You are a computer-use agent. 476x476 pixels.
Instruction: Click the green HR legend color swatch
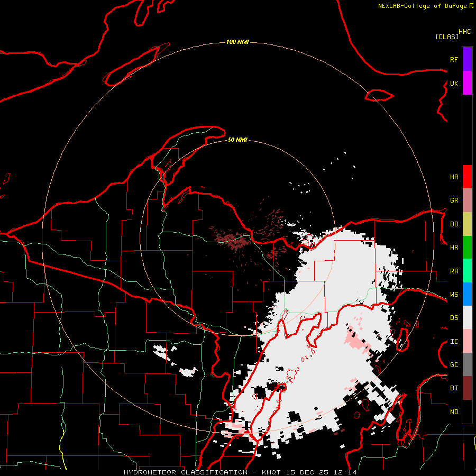pos(467,247)
